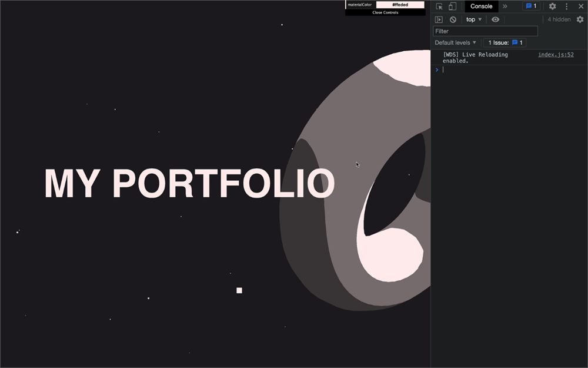Show the console sidebar
This screenshot has width=588, height=368.
[x=439, y=19]
